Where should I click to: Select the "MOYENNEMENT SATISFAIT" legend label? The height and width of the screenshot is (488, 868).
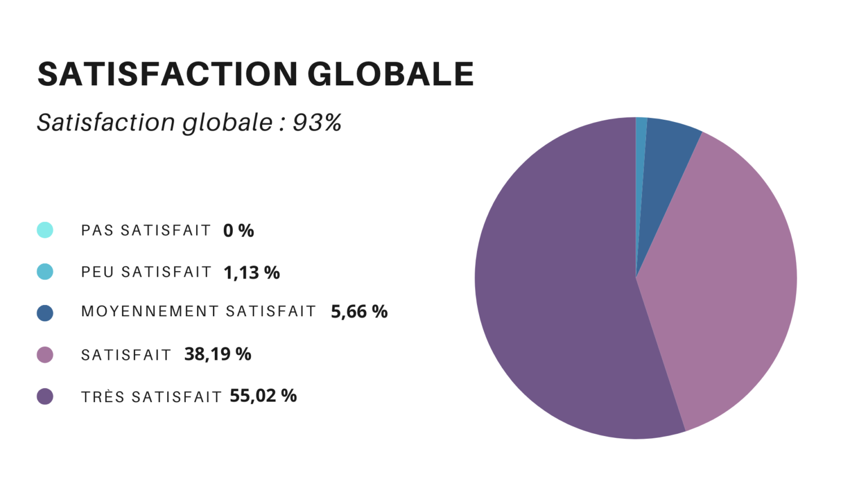pyautogui.click(x=198, y=312)
